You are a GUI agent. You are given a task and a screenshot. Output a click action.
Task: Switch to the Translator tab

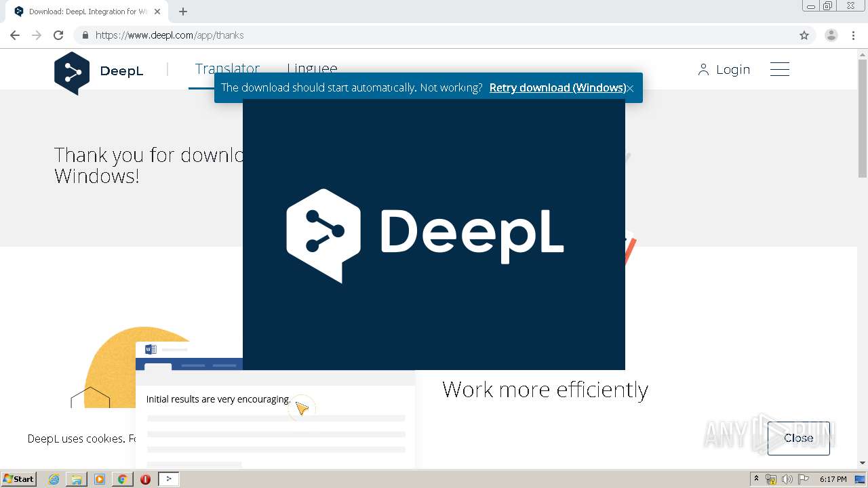[227, 68]
